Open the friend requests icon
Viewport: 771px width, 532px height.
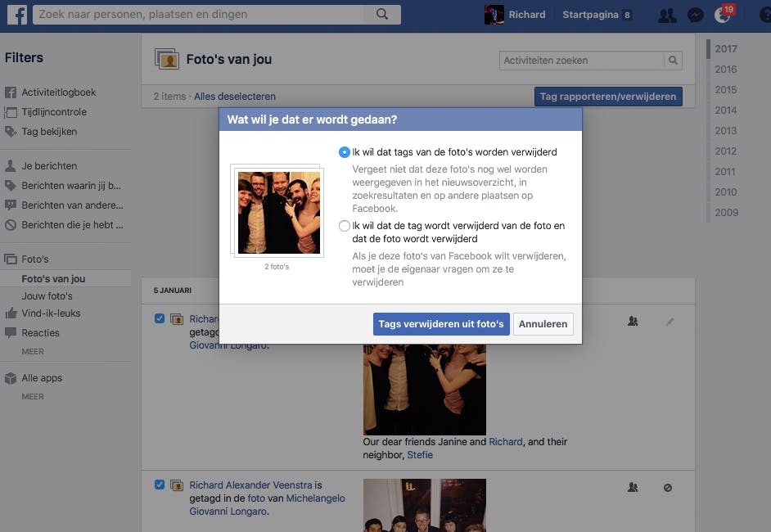(667, 16)
